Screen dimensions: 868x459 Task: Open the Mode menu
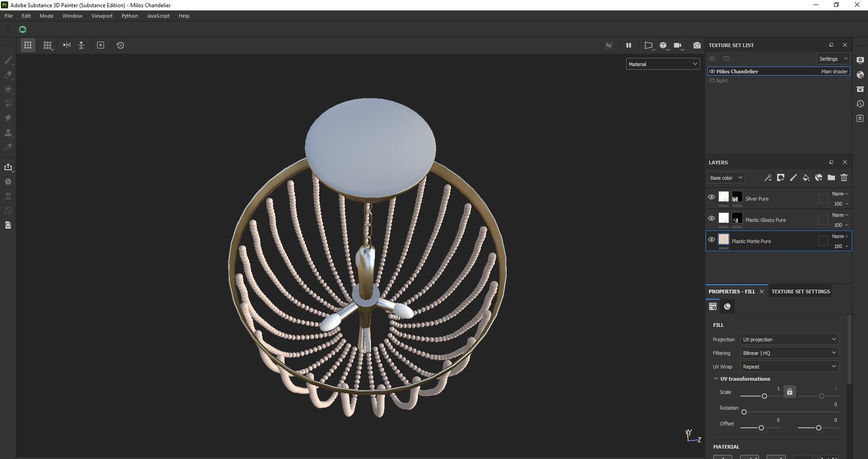[47, 16]
